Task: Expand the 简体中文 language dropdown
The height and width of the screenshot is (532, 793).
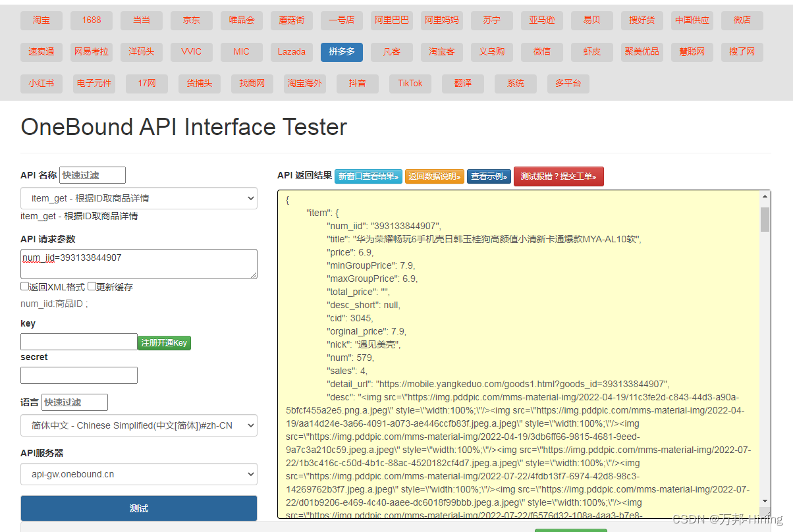Action: click(139, 425)
